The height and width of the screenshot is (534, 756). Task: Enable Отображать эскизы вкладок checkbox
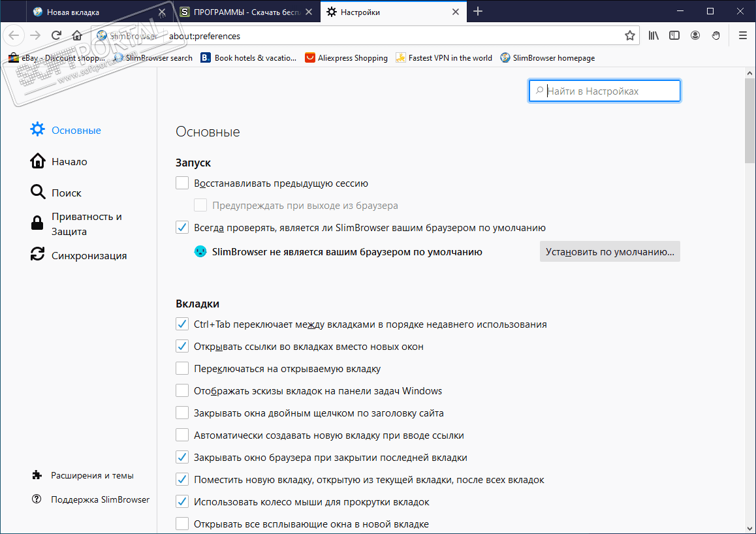click(181, 391)
